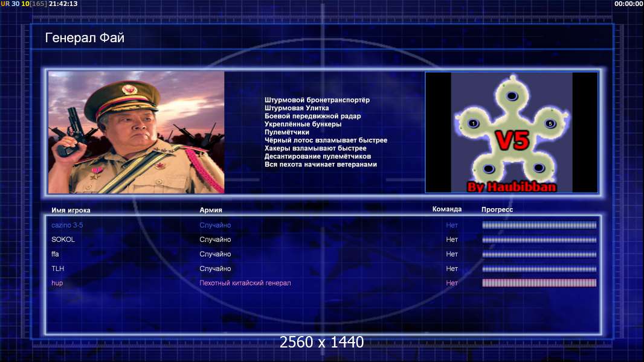Image resolution: width=644 pixels, height=362 pixels.
Task: Click 'Штурмовой бронетранспортёр' ability line
Action: [317, 100]
